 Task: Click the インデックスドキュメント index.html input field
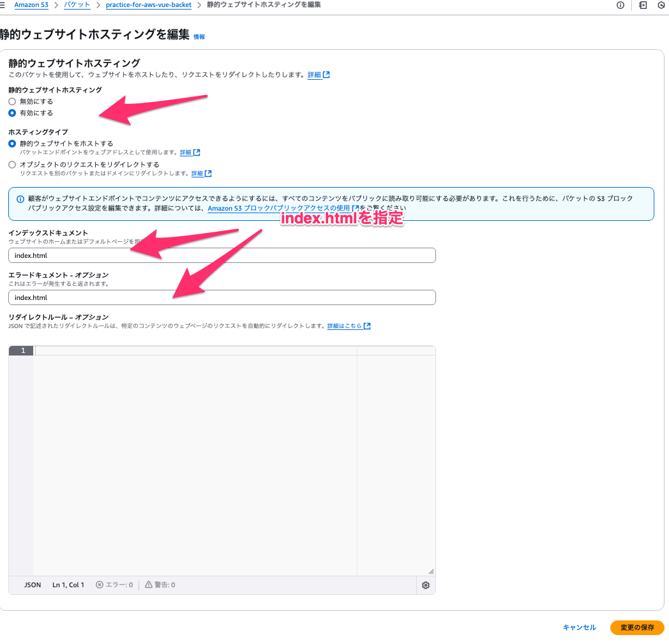coord(222,255)
